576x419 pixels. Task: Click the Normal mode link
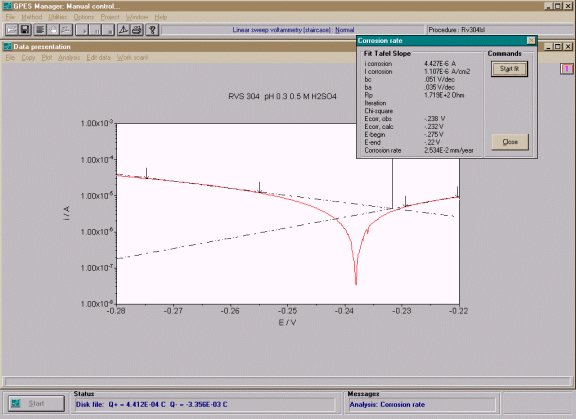point(345,30)
